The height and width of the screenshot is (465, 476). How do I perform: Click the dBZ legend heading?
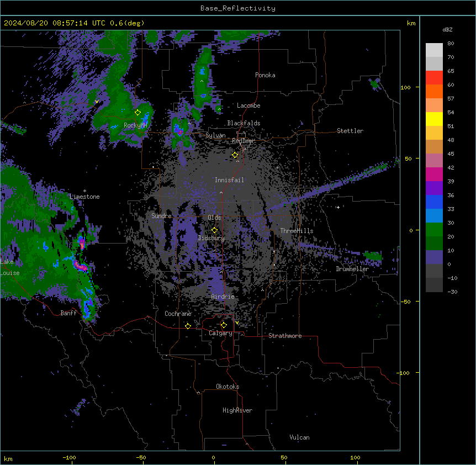447,29
